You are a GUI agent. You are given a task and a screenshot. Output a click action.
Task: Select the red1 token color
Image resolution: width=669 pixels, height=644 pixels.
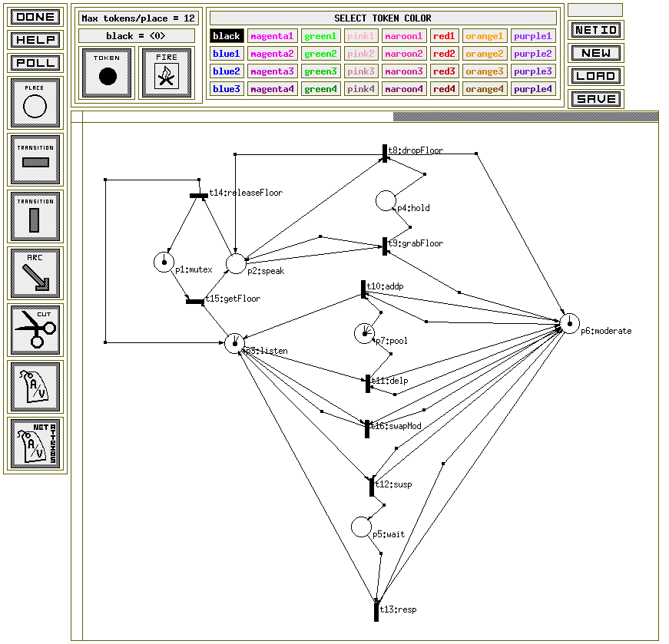[x=445, y=36]
